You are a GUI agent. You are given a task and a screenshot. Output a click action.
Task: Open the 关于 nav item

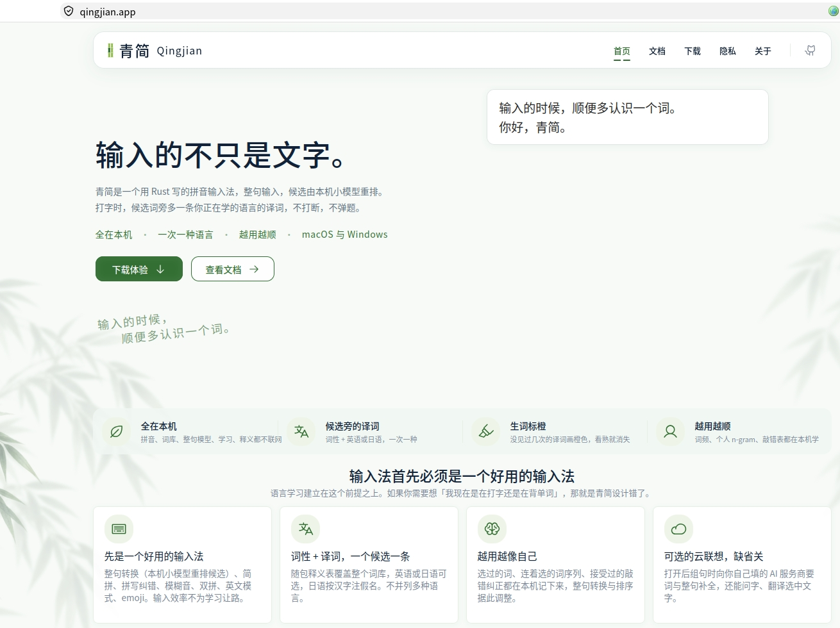click(763, 51)
